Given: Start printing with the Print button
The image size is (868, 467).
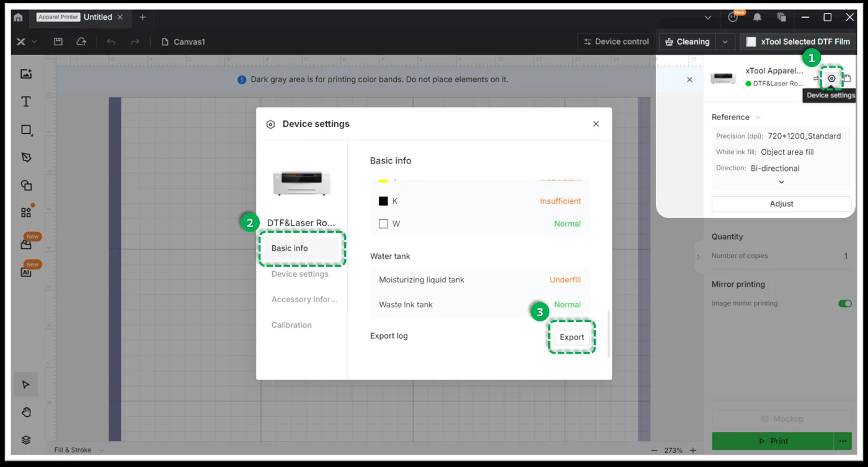Looking at the screenshot, I should [773, 441].
